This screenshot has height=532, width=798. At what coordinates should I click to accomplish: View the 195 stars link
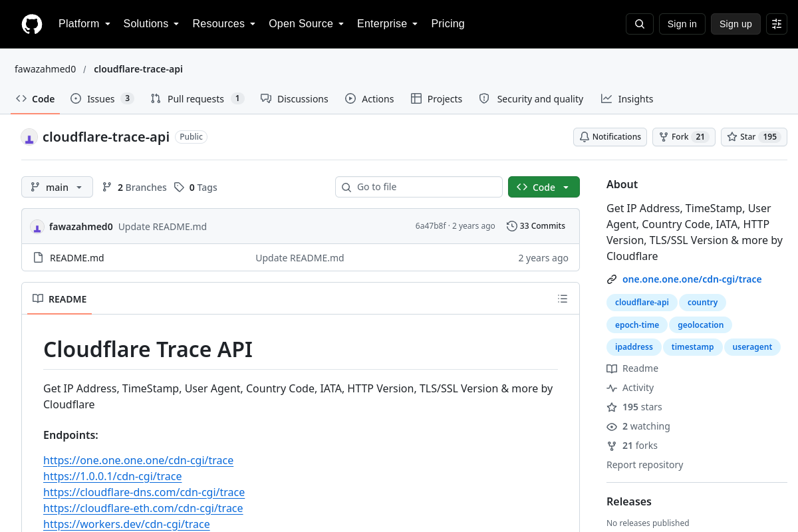[634, 407]
